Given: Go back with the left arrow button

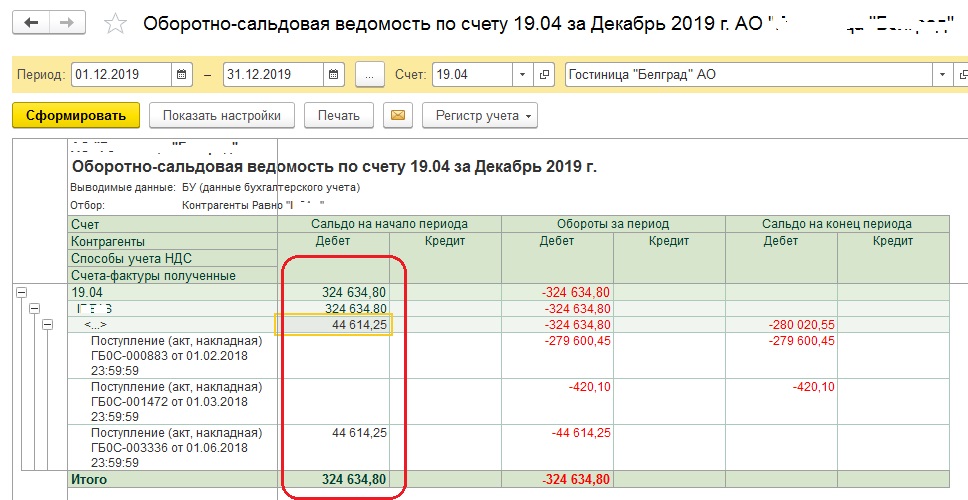Looking at the screenshot, I should point(31,23).
